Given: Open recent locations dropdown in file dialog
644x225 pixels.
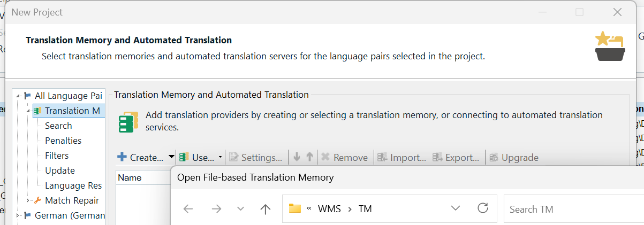Looking at the screenshot, I should coord(240,209).
